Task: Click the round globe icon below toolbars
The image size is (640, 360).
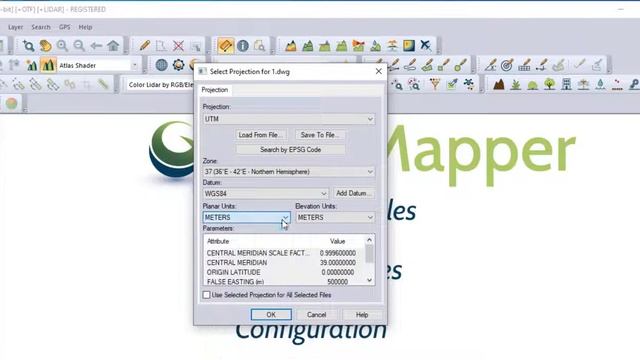Action: 11,103
